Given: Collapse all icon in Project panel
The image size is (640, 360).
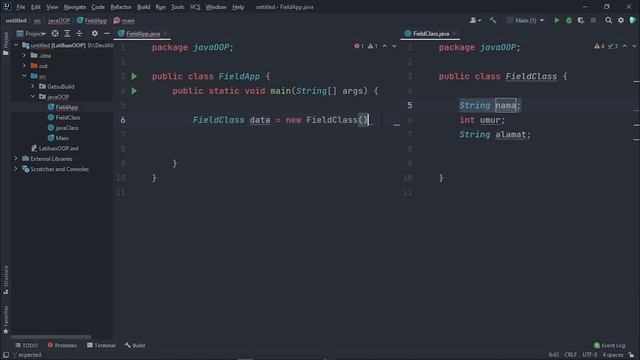Looking at the screenshot, I should (x=79, y=33).
